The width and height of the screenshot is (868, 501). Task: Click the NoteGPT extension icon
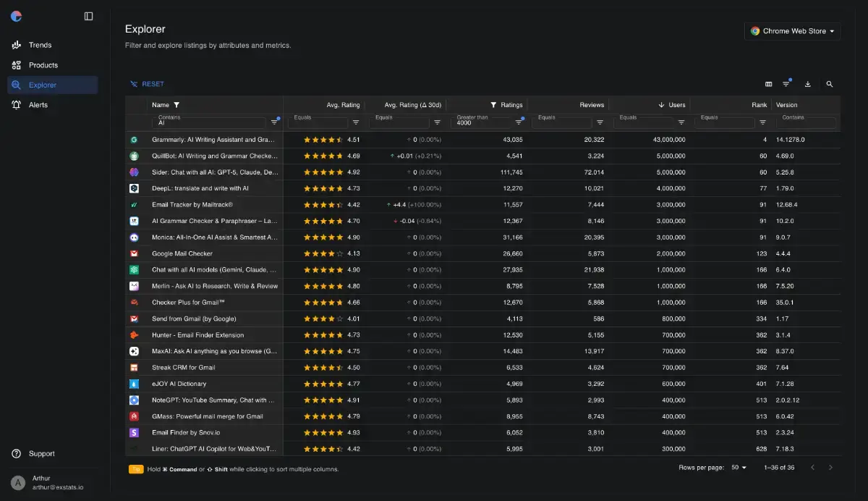coord(134,400)
